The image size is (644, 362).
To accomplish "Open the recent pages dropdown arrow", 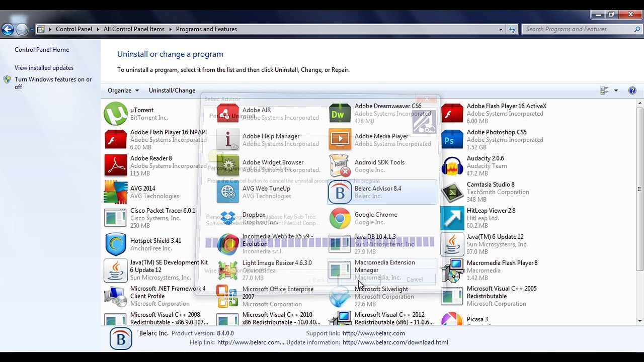I will tap(32, 29).
